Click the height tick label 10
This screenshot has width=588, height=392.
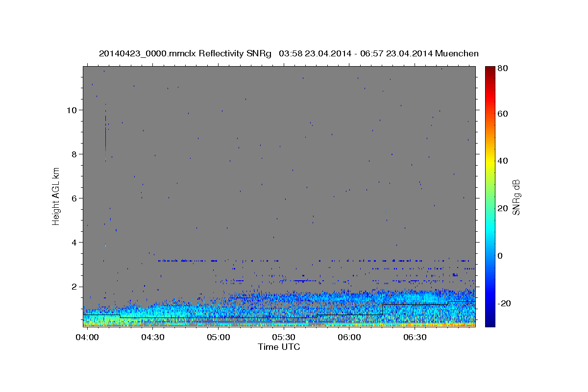72,110
